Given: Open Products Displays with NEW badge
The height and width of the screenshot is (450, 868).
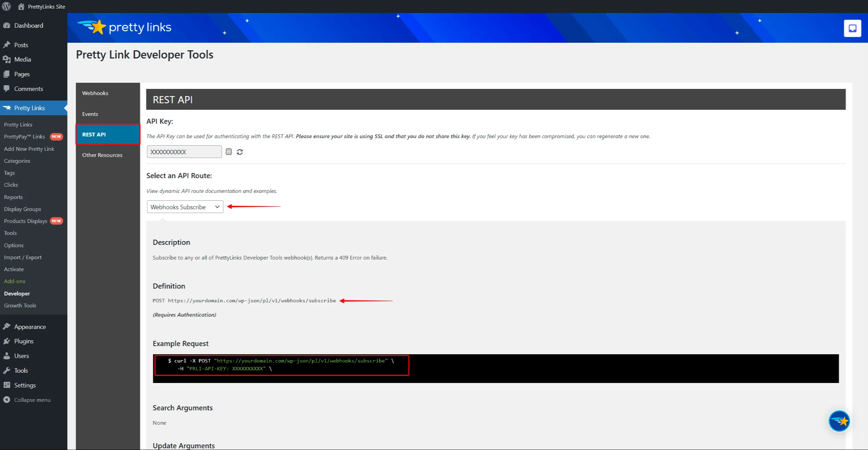Looking at the screenshot, I should 26,221.
